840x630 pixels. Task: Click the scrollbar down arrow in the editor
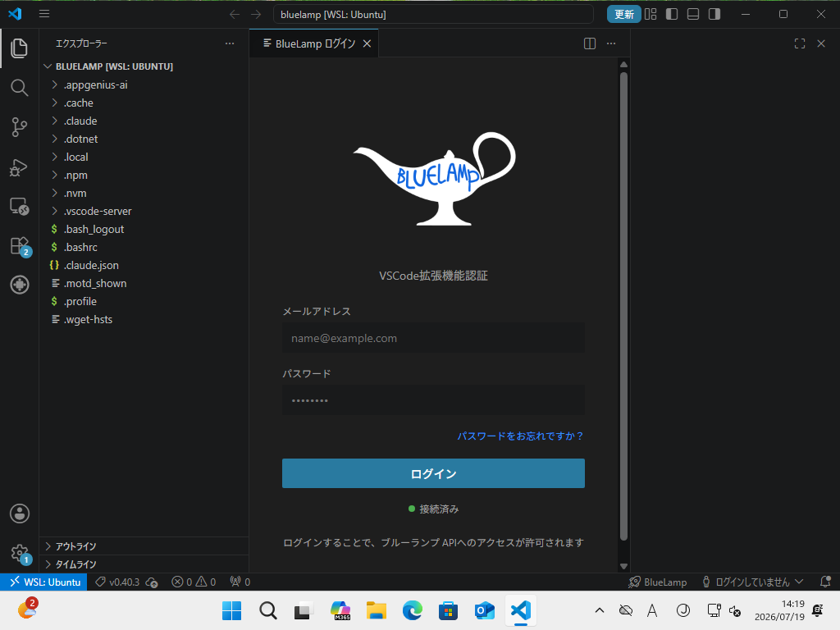(623, 566)
